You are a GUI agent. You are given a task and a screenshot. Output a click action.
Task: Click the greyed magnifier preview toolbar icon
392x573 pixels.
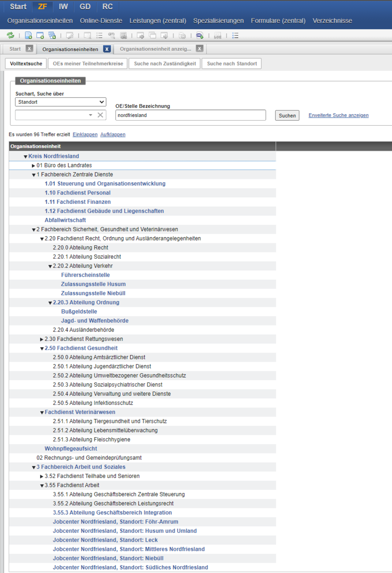click(x=88, y=36)
